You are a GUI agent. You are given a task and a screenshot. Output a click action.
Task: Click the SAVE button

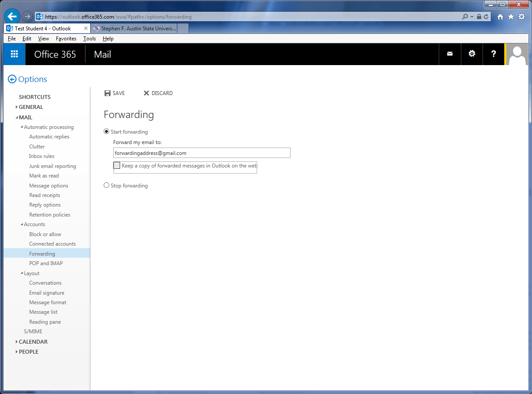click(x=115, y=93)
